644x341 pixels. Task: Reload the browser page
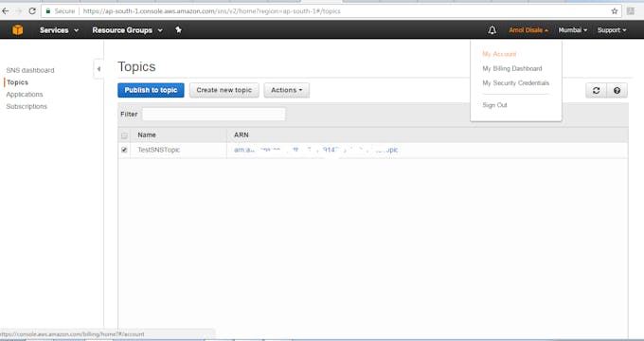(x=32, y=11)
